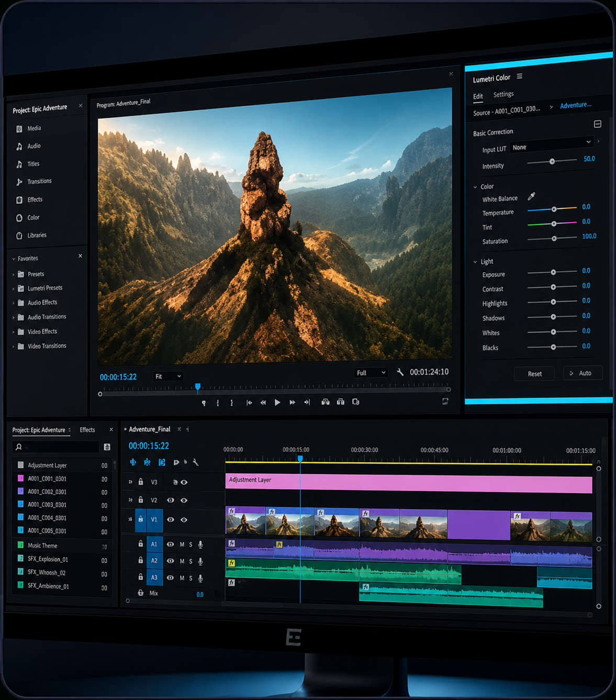
Task: Open the Color section in sidebar
Action: 28,217
